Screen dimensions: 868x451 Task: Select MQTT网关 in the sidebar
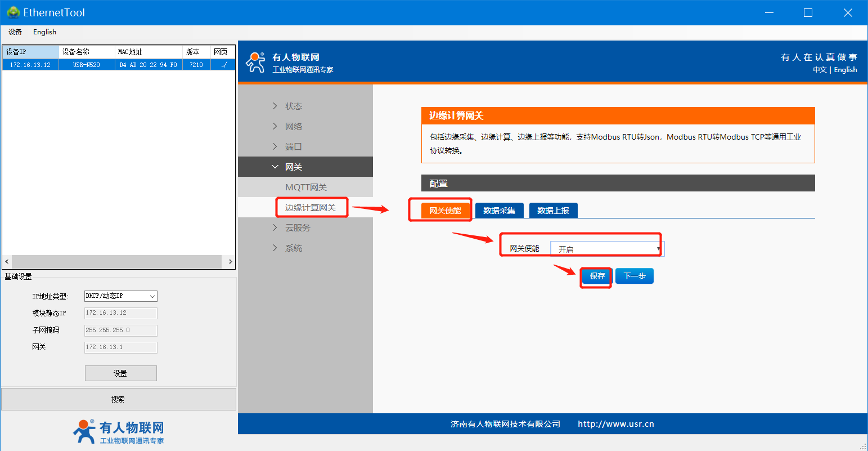tap(306, 187)
